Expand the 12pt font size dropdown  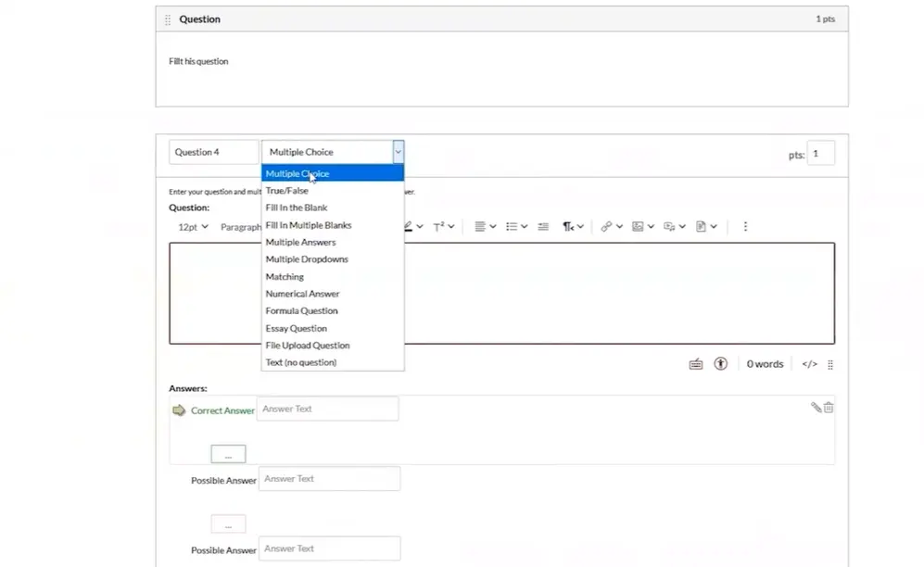coord(193,227)
